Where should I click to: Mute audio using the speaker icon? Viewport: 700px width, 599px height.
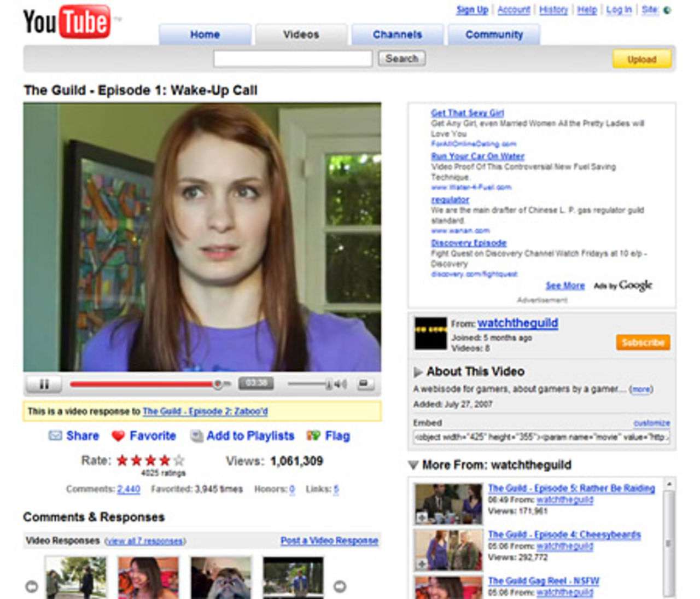tap(340, 385)
